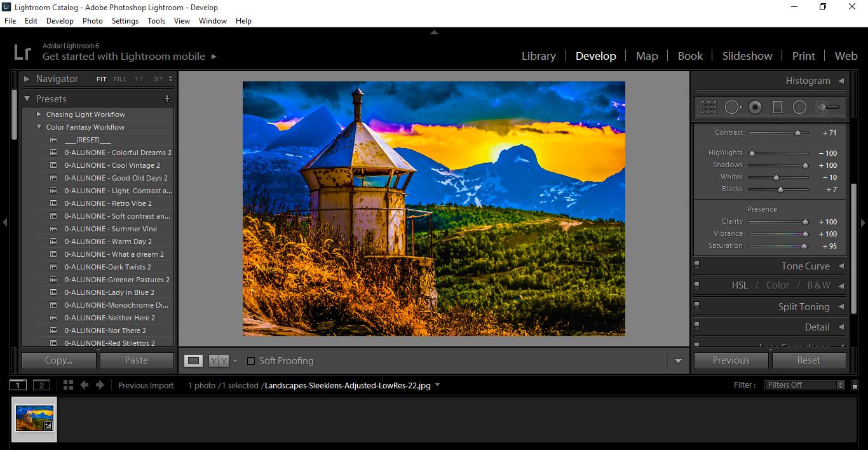Collapse the Presets panel
The width and height of the screenshot is (868, 450).
[x=27, y=99]
